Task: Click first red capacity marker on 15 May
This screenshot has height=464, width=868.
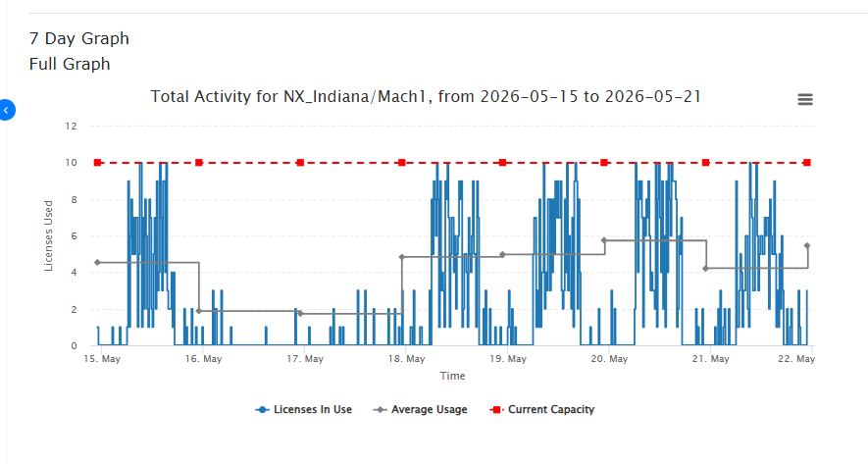Action: [x=97, y=163]
